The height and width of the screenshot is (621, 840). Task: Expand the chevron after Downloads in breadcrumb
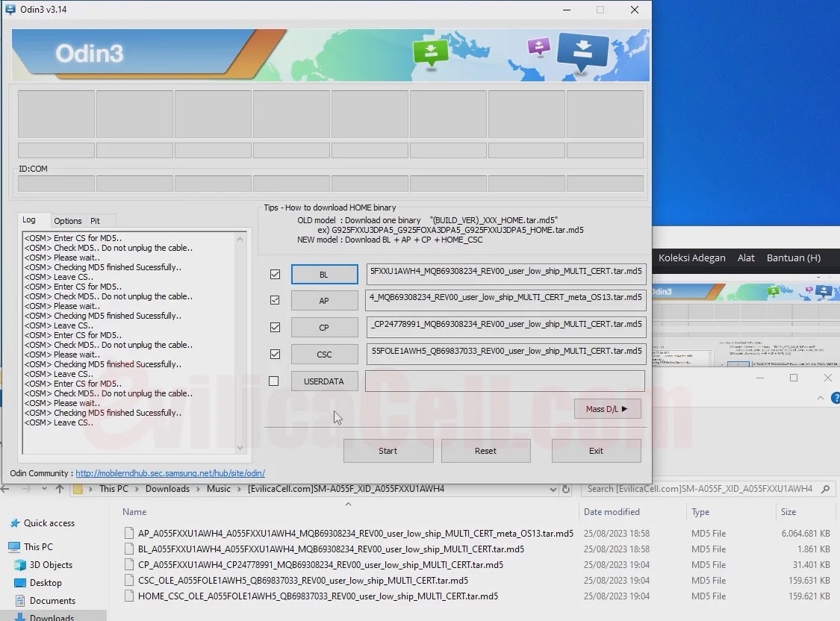coord(198,489)
